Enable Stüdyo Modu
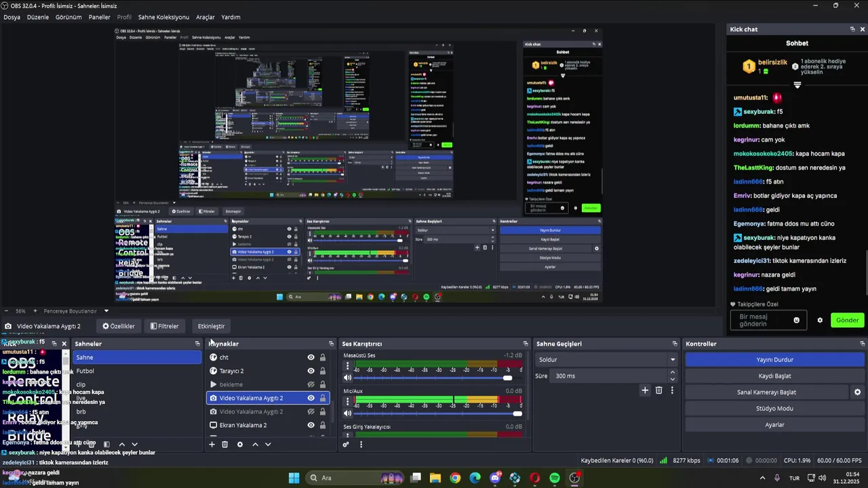Viewport: 868px width, 488px height. point(774,409)
